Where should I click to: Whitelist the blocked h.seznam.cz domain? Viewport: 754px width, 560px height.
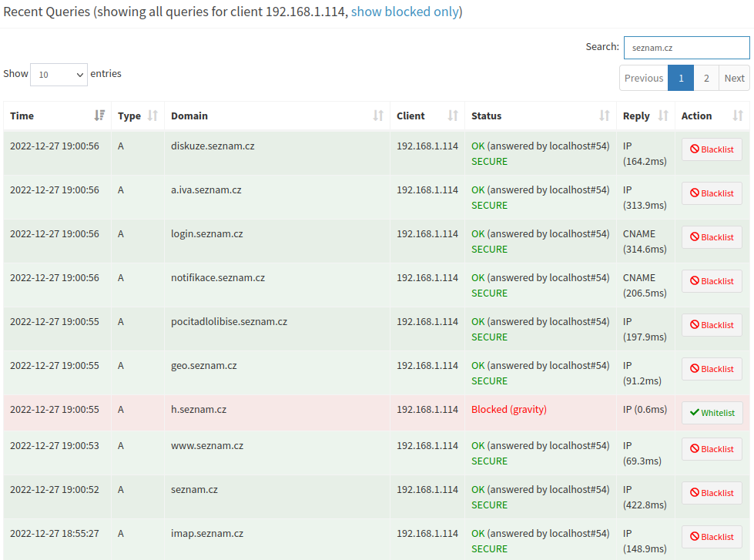712,413
